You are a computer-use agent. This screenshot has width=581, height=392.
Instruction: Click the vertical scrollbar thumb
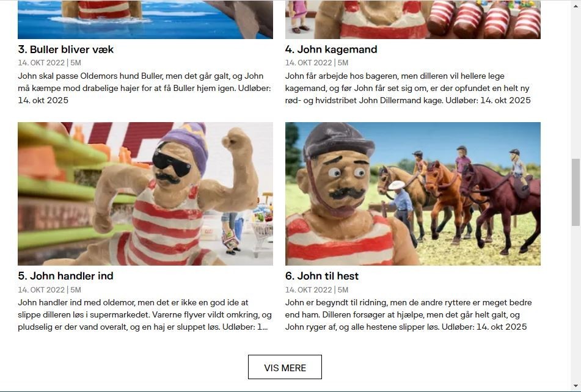coord(576,192)
